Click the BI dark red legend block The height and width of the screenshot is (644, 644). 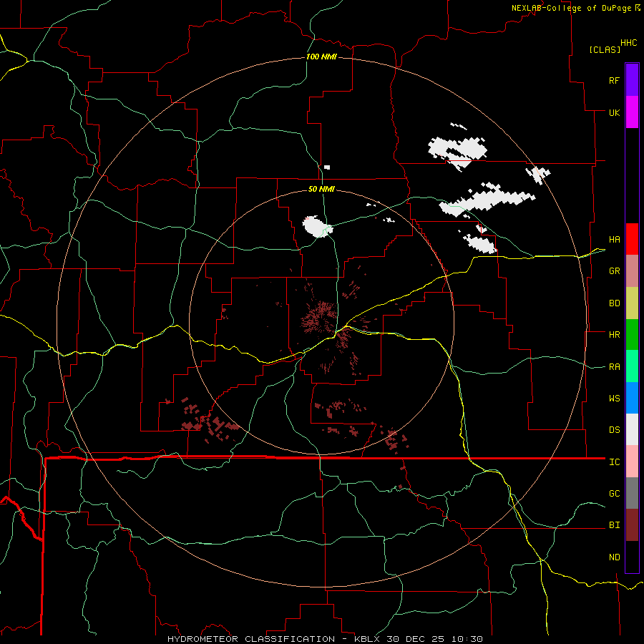632,525
